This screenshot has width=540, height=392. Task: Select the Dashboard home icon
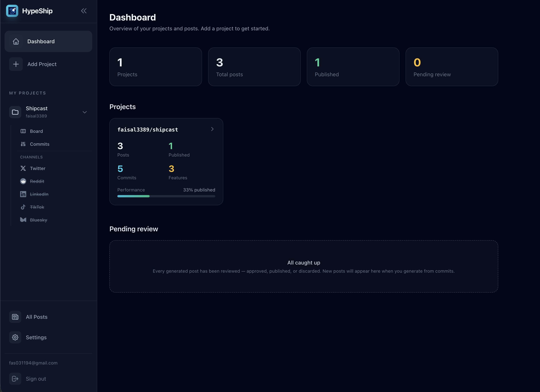point(16,41)
